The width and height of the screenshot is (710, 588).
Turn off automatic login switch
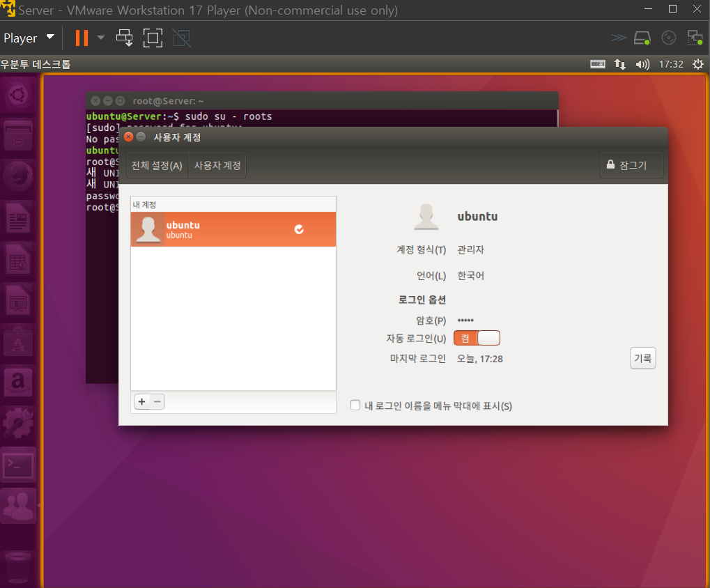click(477, 338)
